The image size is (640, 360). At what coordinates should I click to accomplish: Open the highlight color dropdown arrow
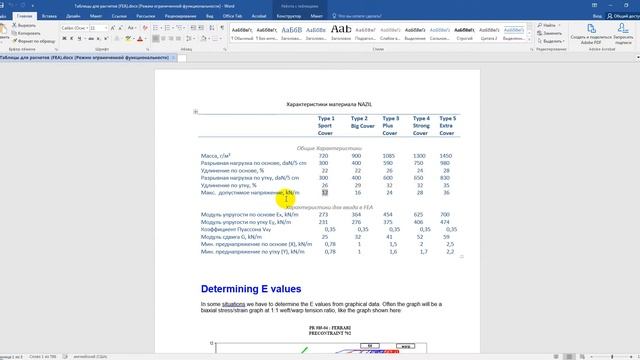point(133,39)
